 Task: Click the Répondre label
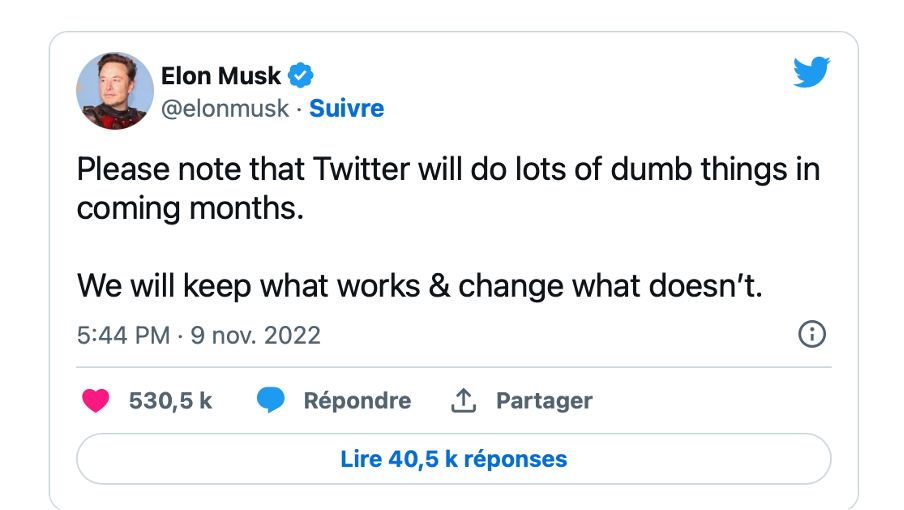357,401
